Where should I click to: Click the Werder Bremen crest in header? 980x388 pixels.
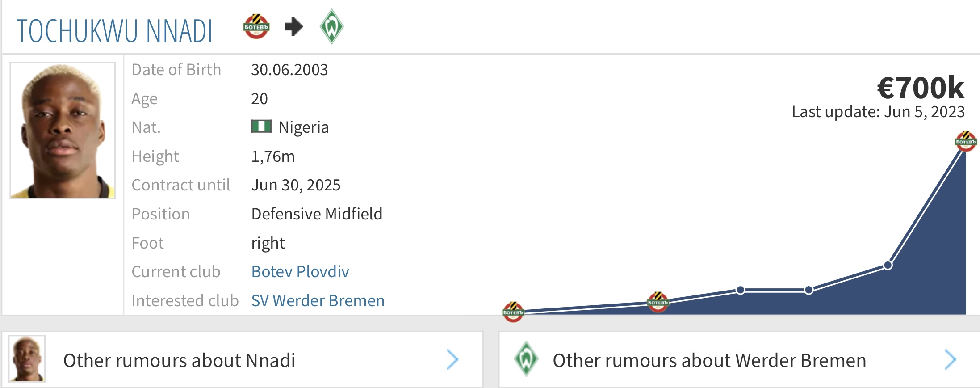(x=331, y=27)
